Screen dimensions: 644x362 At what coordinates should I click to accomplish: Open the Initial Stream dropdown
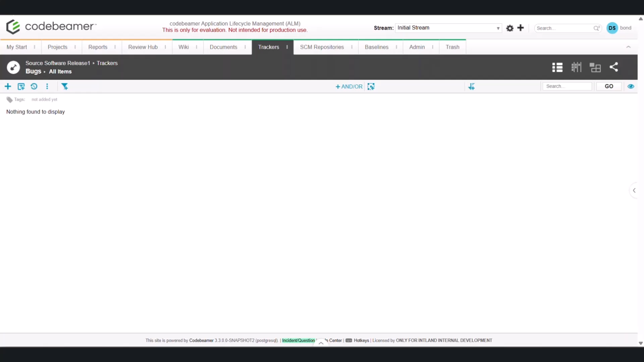click(448, 28)
